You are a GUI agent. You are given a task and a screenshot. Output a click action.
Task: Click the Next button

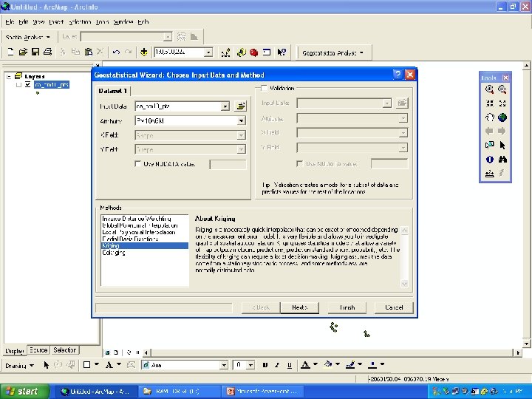click(299, 307)
